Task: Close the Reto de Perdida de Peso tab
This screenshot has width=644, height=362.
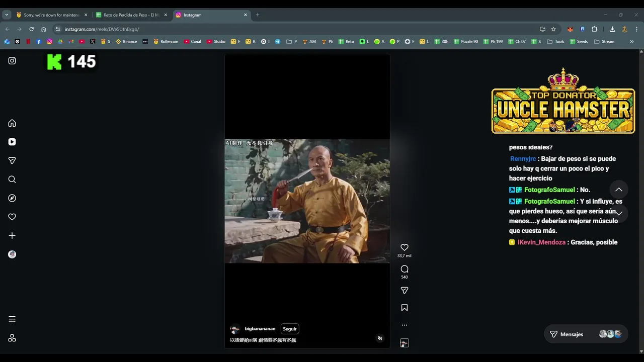Action: 166,15
